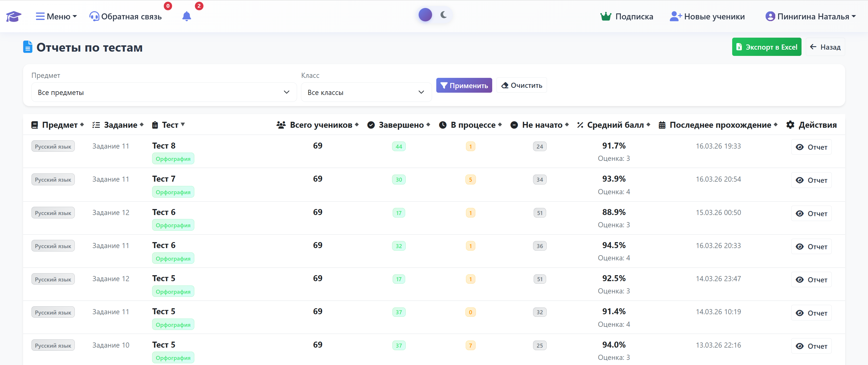Click the Назад button
Screen dimensions: 868x365
825,47
